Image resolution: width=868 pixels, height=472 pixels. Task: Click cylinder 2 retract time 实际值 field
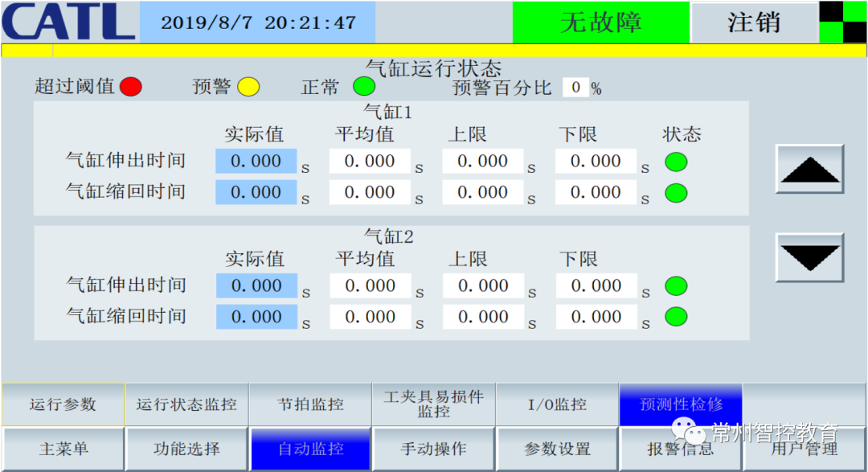click(x=256, y=317)
